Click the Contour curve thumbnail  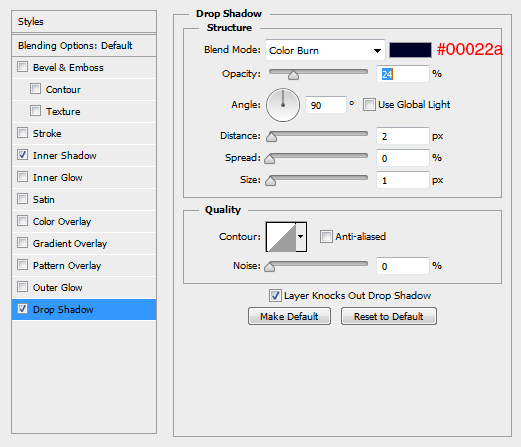281,237
